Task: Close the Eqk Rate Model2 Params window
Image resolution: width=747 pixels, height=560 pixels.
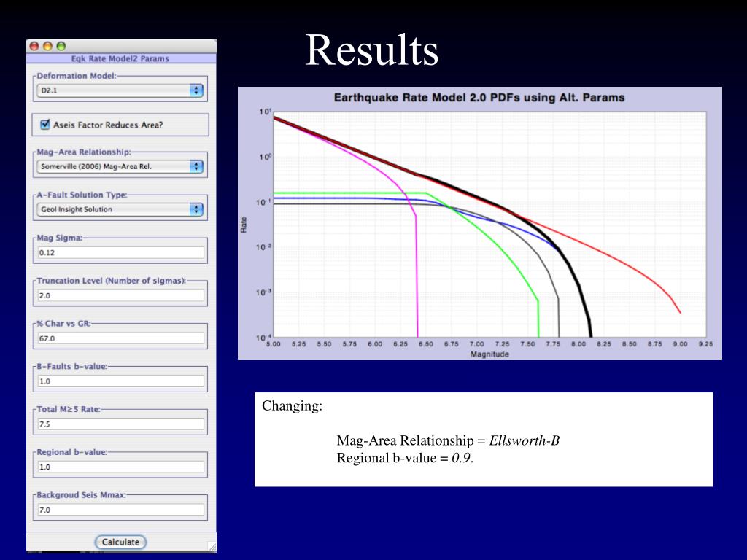Action: (34, 46)
